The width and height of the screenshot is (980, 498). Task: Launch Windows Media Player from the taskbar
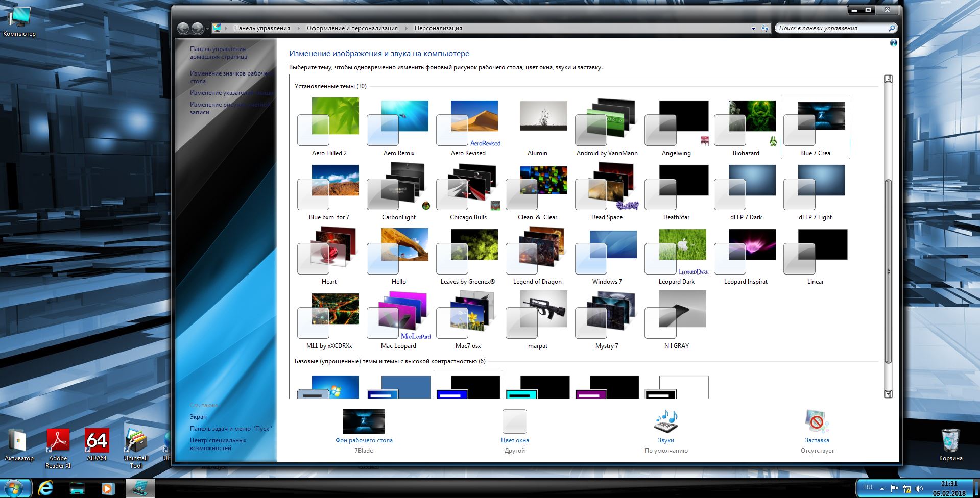(x=107, y=488)
